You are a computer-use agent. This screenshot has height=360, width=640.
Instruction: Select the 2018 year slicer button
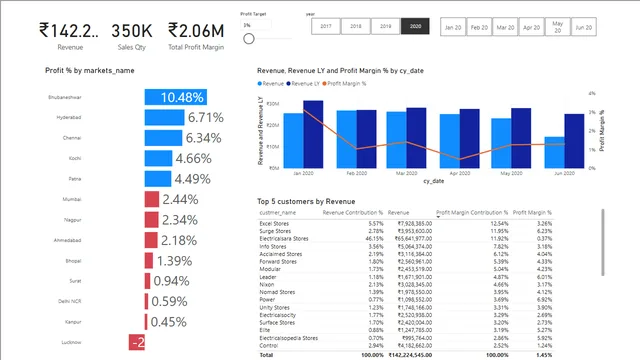coord(356,26)
